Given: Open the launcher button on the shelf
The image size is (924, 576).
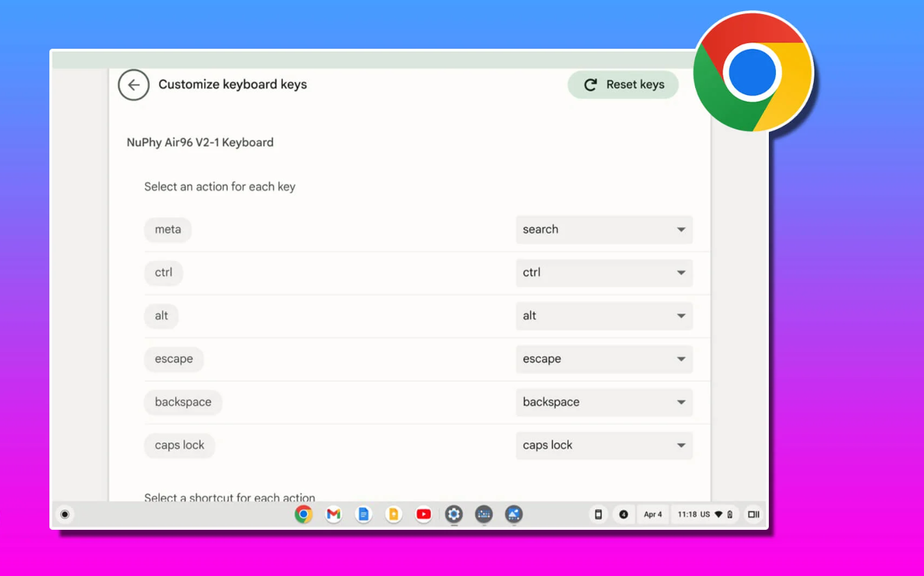Looking at the screenshot, I should (65, 514).
